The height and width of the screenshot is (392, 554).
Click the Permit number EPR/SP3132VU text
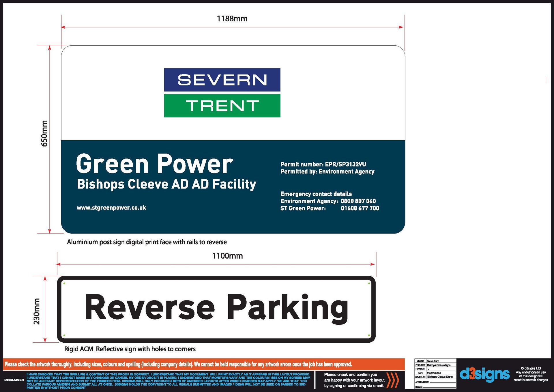point(323,164)
